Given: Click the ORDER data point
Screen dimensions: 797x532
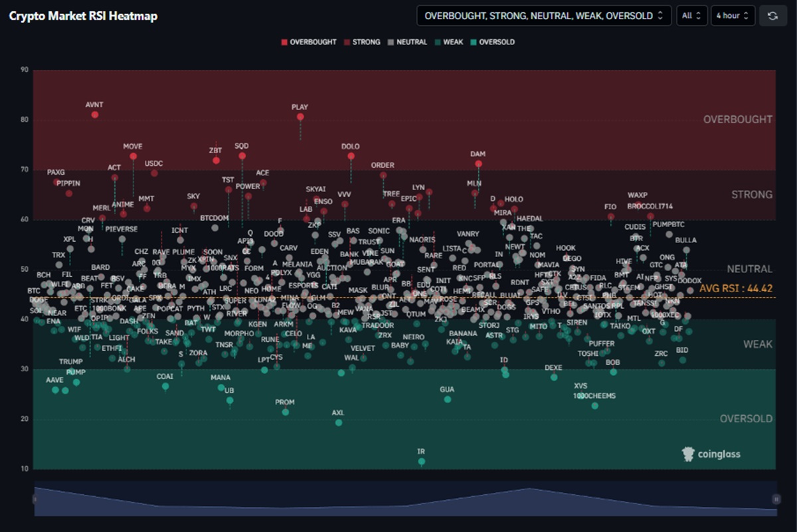Looking at the screenshot, I should [383, 175].
